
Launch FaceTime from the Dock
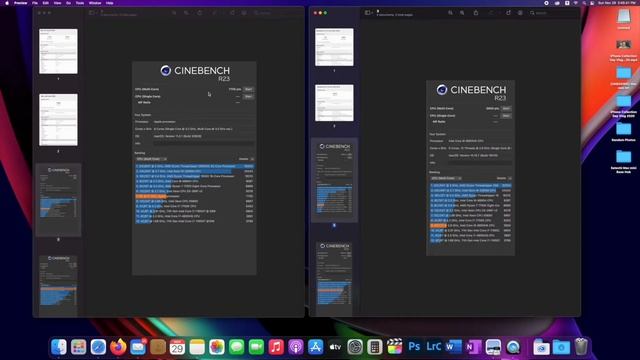[256, 347]
